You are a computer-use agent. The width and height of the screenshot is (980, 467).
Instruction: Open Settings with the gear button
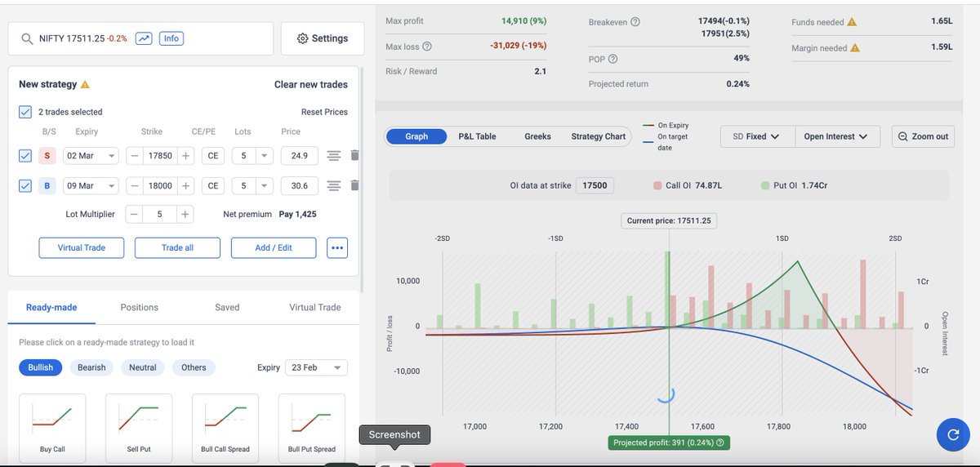pos(322,38)
